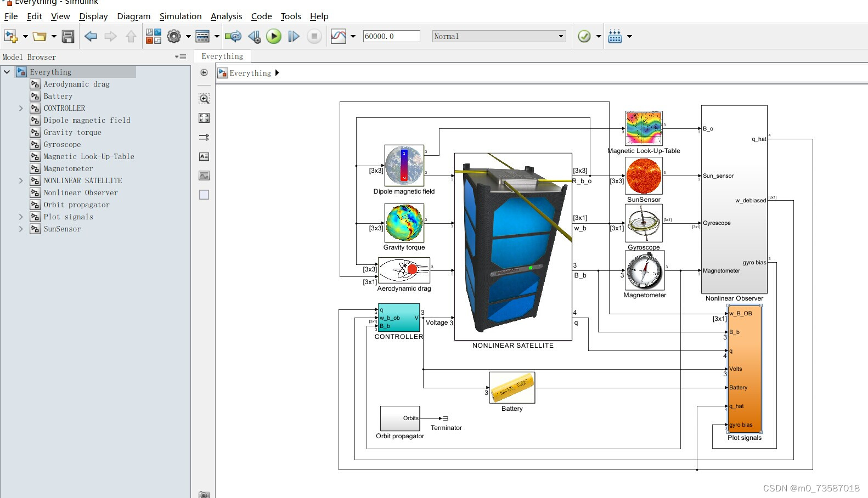Screen dimensions: 868x498
Task: Open the Library Browser icon
Action: click(154, 36)
